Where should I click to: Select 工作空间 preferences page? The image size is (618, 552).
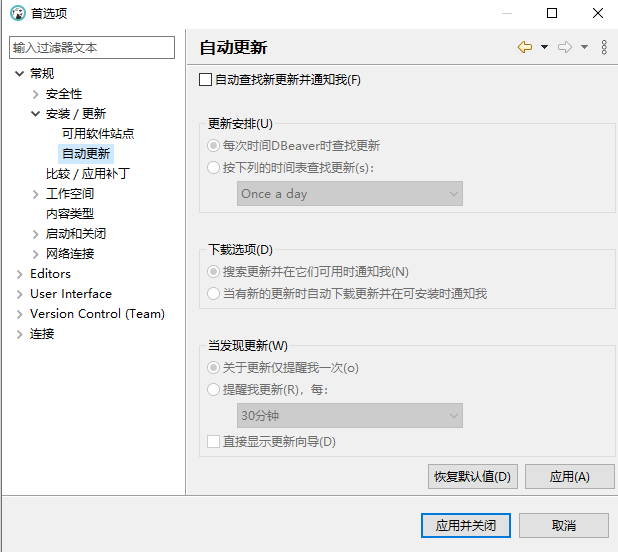pyautogui.click(x=70, y=194)
